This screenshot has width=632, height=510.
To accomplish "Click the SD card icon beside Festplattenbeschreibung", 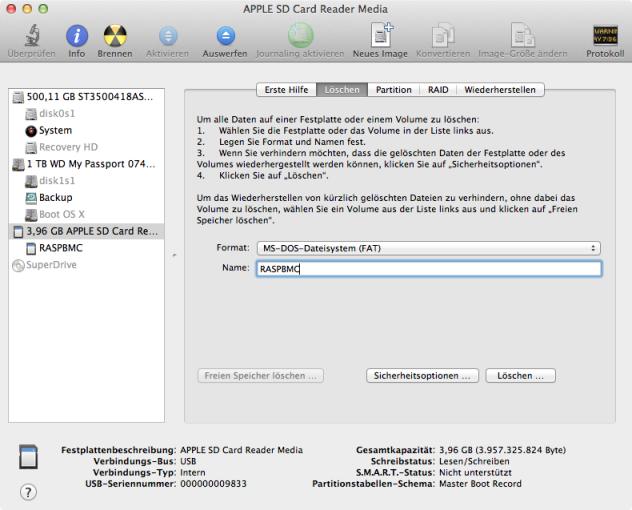I will coord(28,456).
